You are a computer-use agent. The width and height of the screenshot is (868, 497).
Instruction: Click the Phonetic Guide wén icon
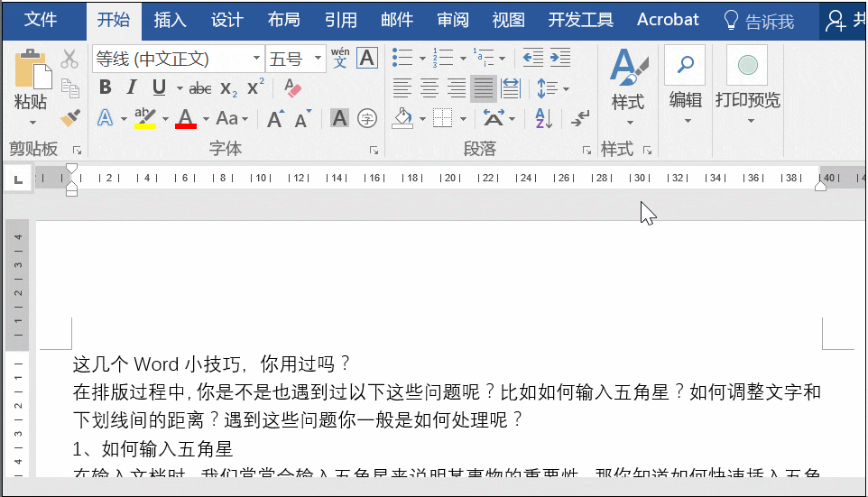tap(340, 58)
